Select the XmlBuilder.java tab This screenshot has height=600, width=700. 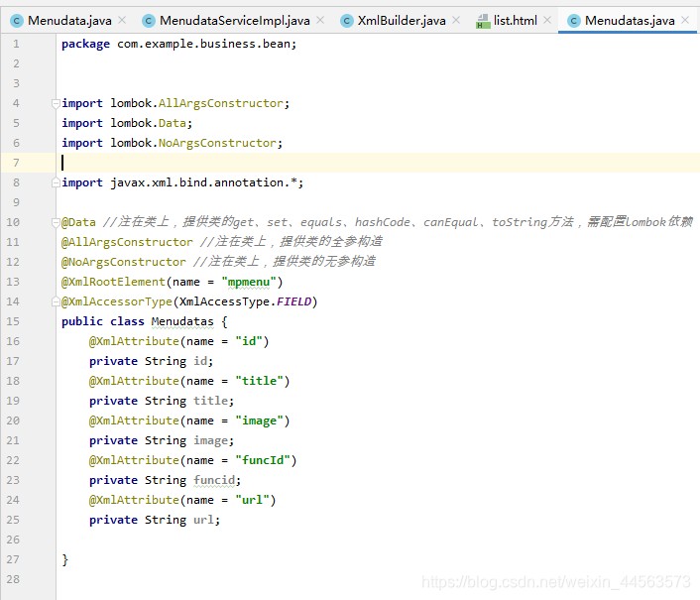tap(402, 21)
